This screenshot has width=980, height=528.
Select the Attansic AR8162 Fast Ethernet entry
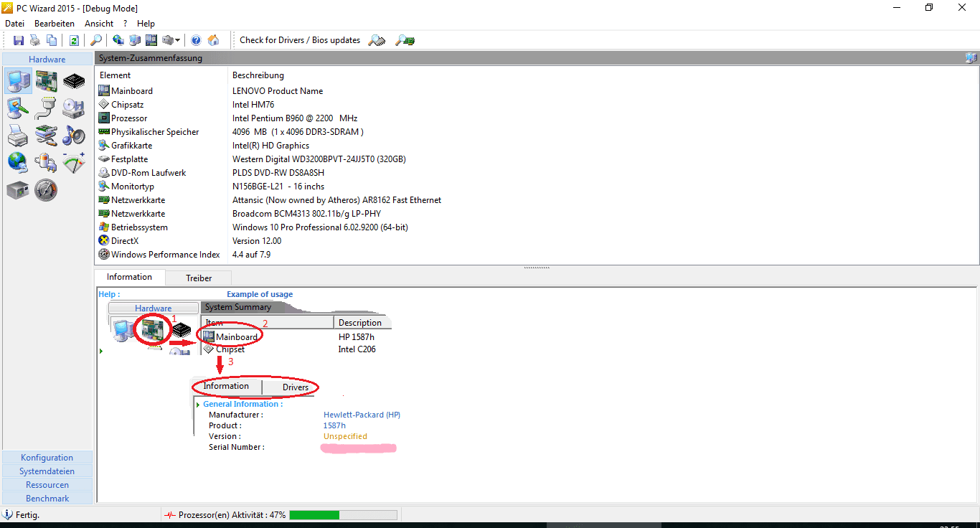click(537, 200)
